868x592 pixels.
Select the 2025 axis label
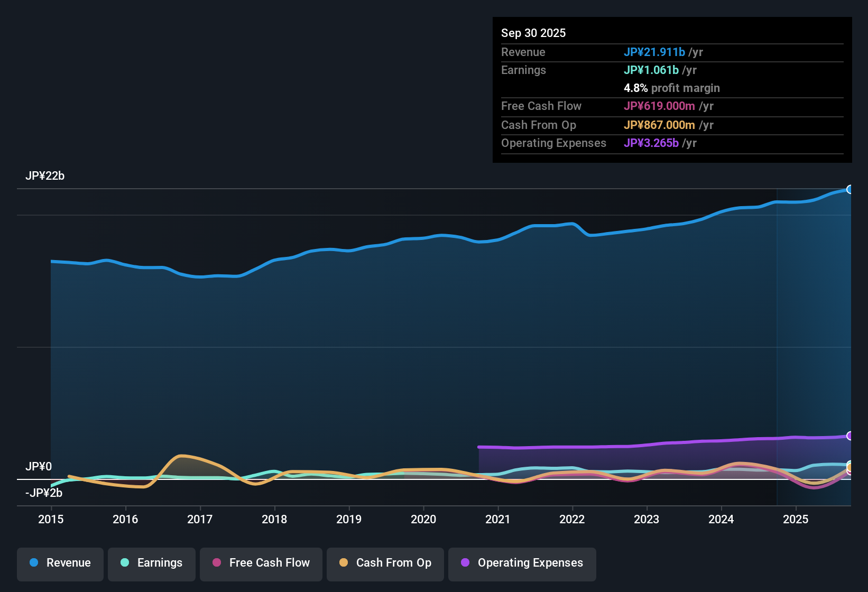tap(796, 520)
